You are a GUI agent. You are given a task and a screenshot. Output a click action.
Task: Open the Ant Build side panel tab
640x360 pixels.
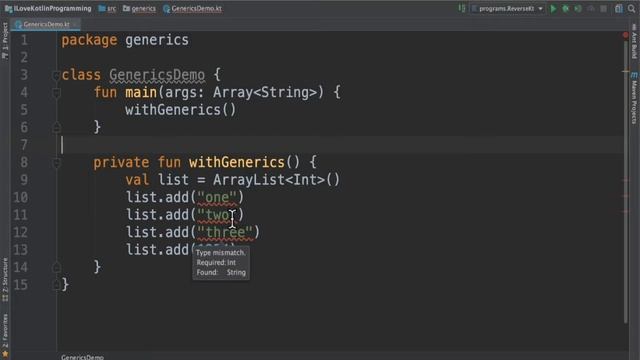pyautogui.click(x=634, y=42)
